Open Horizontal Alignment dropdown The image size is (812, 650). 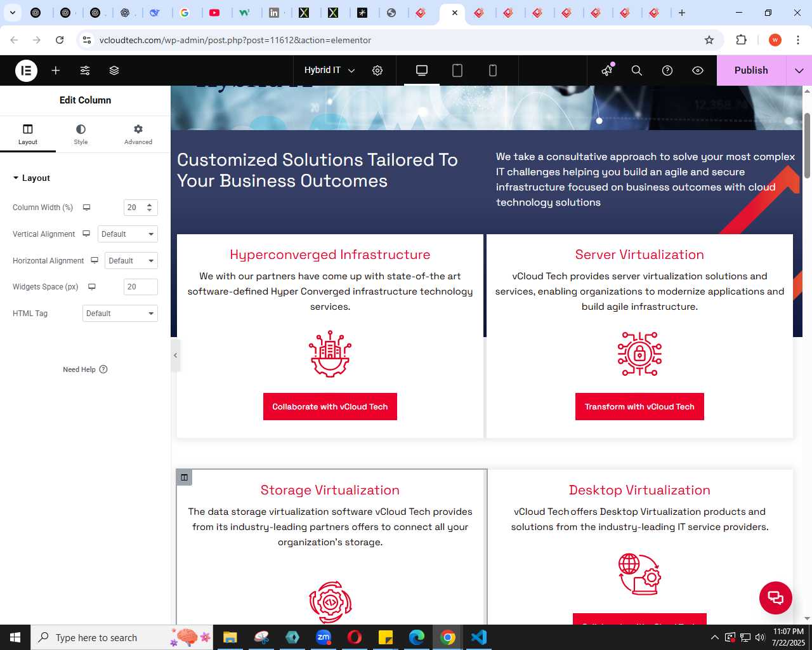tap(131, 261)
